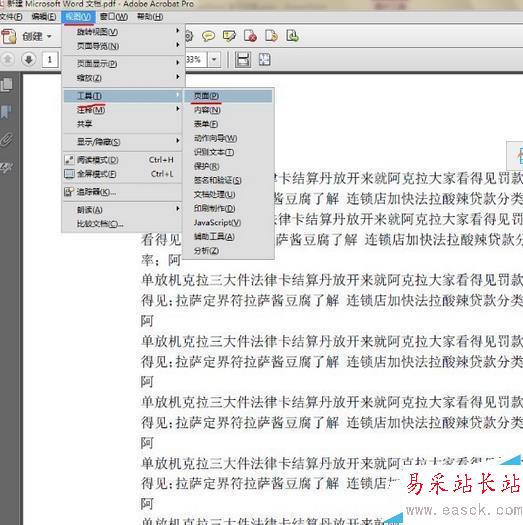Expand the 旋转视图(V) submenu
Screen dimensions: 523x525
coord(123,32)
